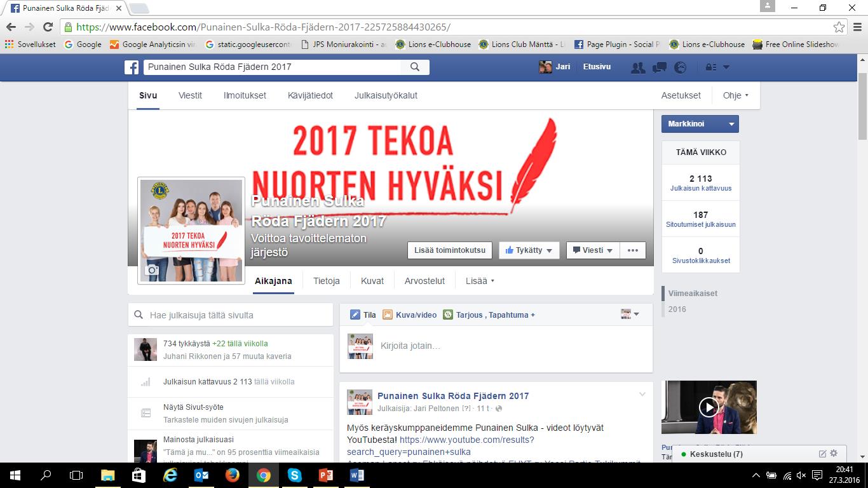The height and width of the screenshot is (488, 868).
Task: Click Hae julkaisuja tältä sivulta search field
Action: 230,315
